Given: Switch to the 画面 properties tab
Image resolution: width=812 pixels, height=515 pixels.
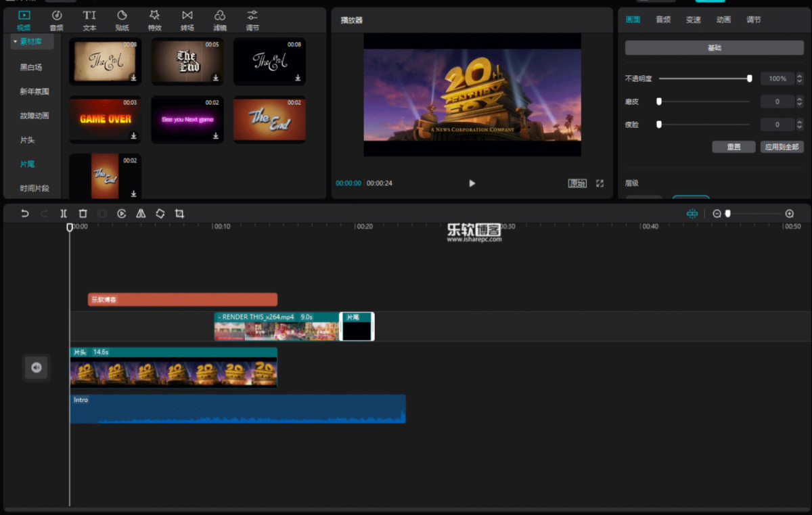Looking at the screenshot, I should point(633,20).
